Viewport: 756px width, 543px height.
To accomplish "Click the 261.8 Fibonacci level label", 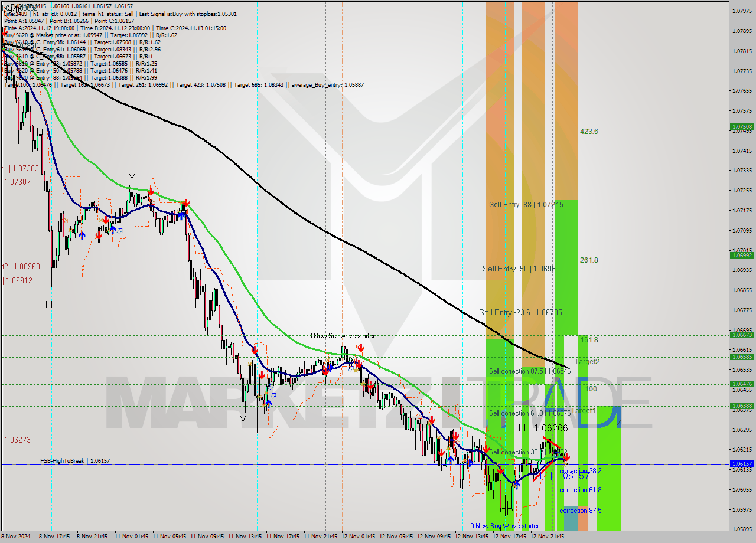I will click(589, 260).
